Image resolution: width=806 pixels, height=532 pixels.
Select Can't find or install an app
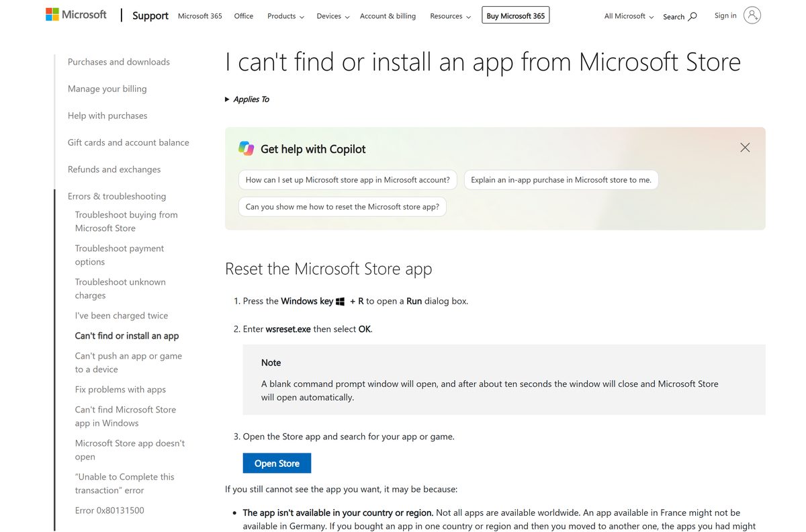(x=127, y=336)
